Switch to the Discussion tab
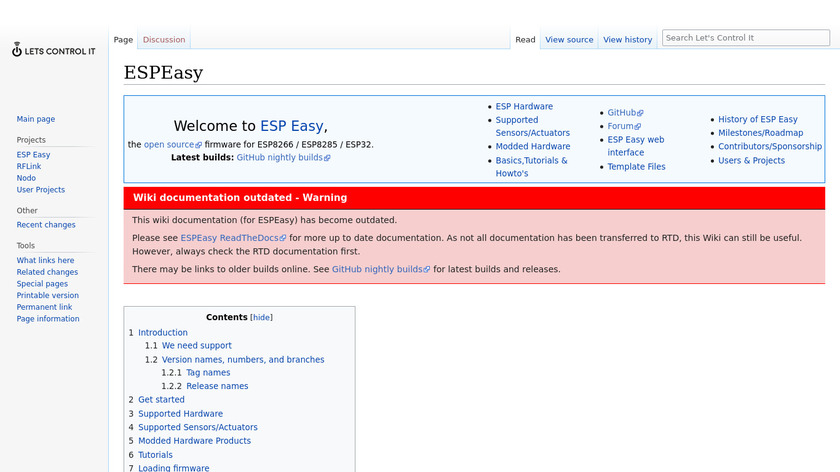The width and height of the screenshot is (840, 472). (x=164, y=40)
